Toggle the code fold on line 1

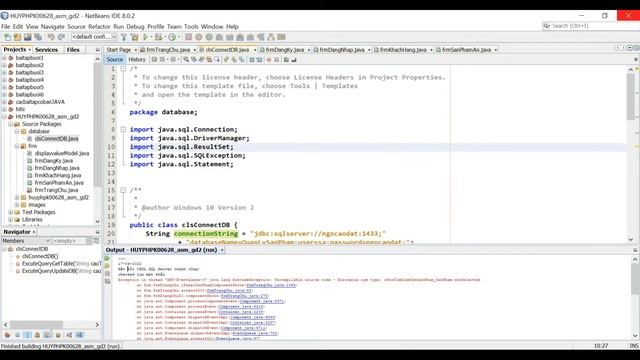point(123,69)
